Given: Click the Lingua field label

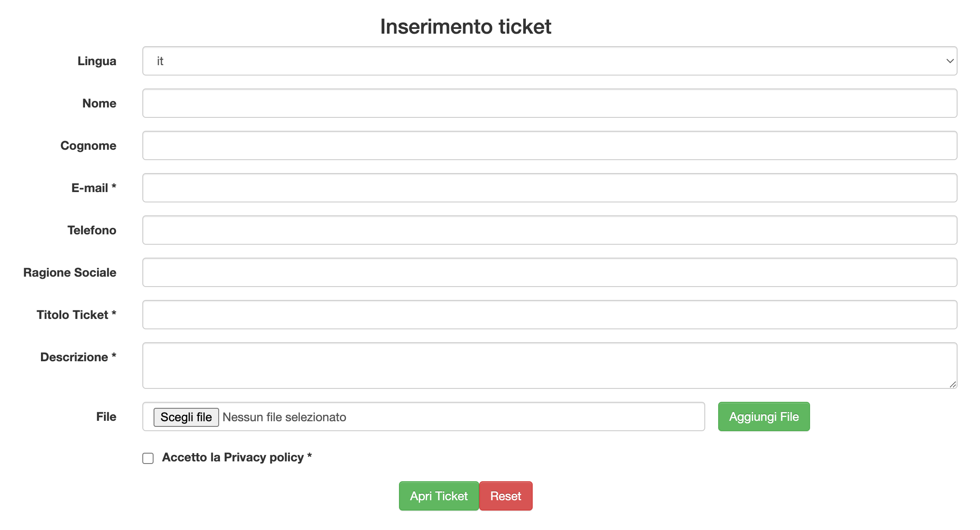Looking at the screenshot, I should click(x=97, y=61).
